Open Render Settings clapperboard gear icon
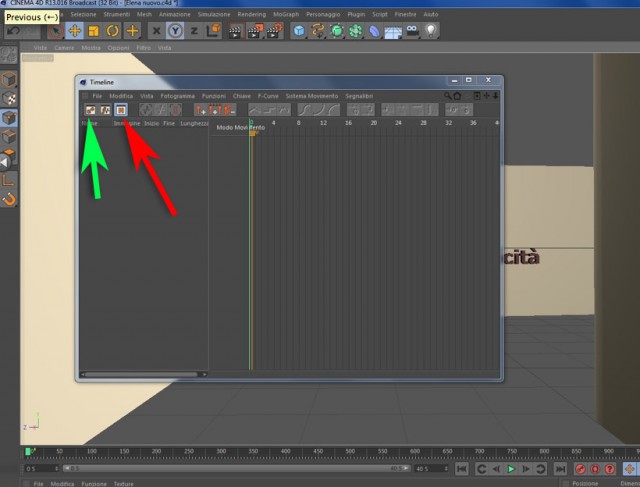Viewport: 640px width, 487px height. click(275, 31)
